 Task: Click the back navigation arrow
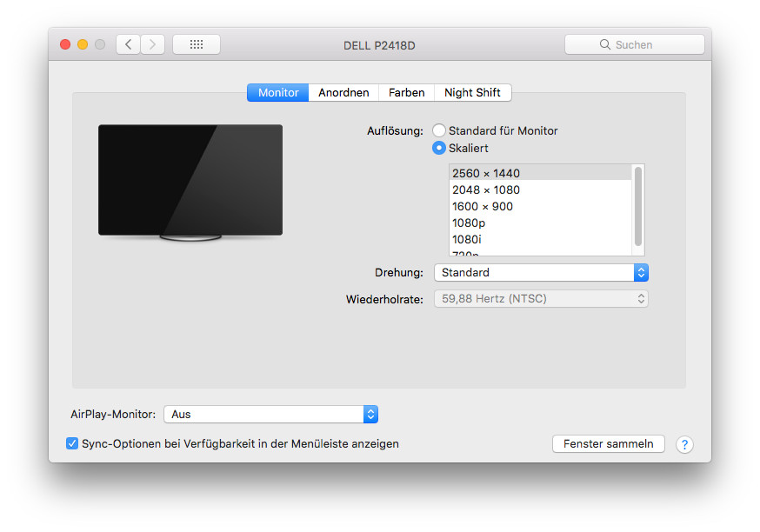coord(129,44)
